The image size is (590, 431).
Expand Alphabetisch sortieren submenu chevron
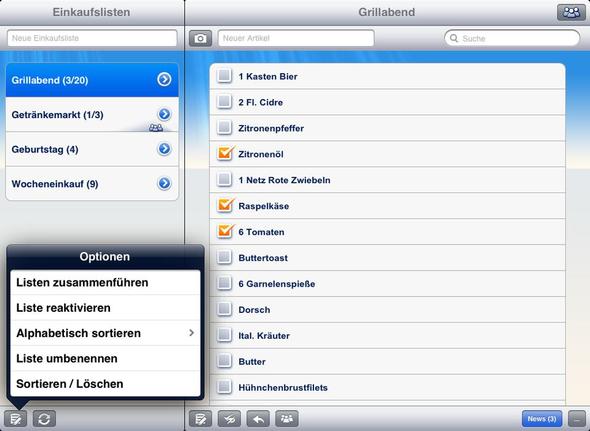pyautogui.click(x=192, y=333)
